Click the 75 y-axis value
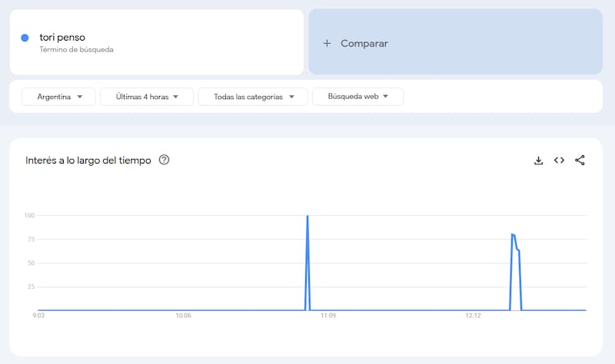Viewport: 615px width, 364px height. pos(31,240)
